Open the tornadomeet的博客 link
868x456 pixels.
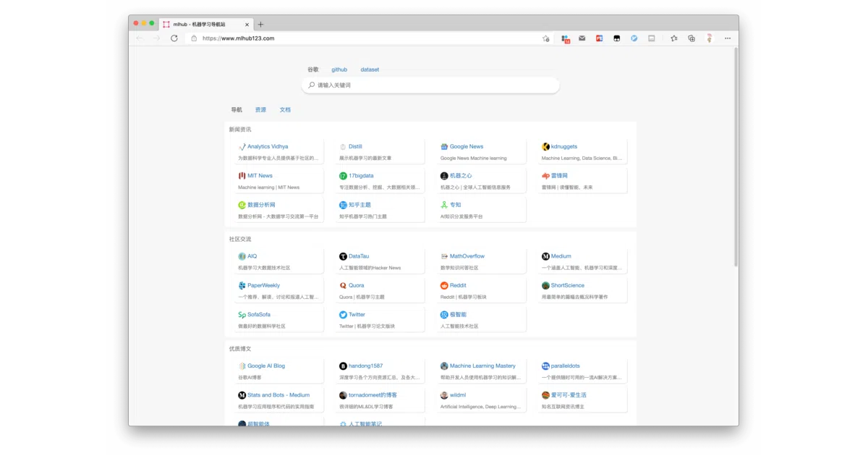(x=373, y=395)
